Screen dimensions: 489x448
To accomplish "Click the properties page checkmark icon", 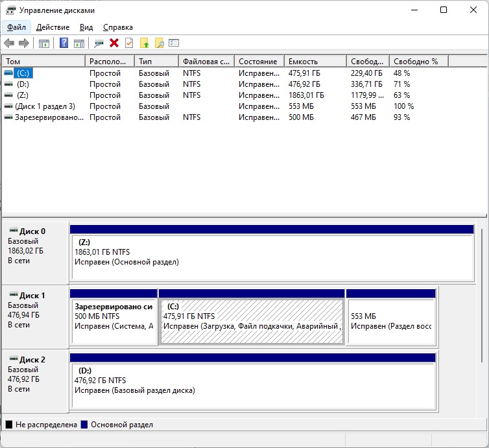I will point(129,43).
